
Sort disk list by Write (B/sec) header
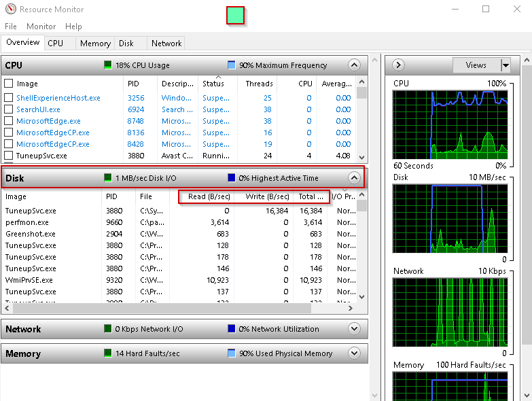(x=264, y=197)
